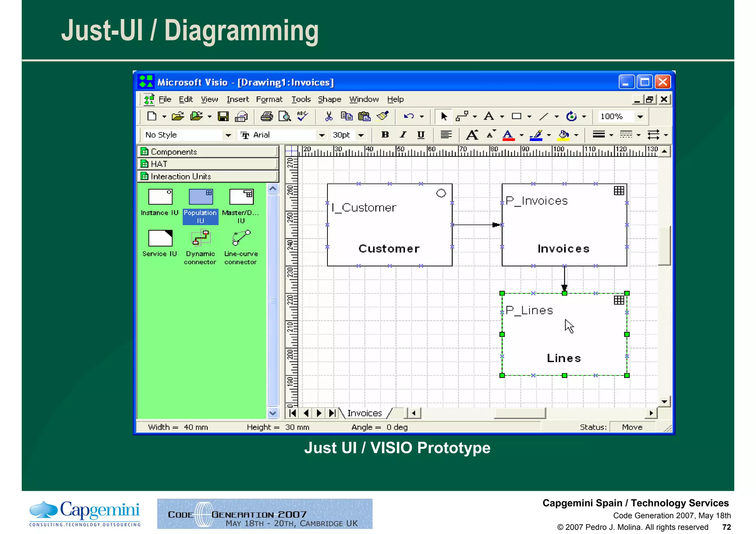This screenshot has height=534, width=756.
Task: Open the Format menu
Action: (x=269, y=99)
